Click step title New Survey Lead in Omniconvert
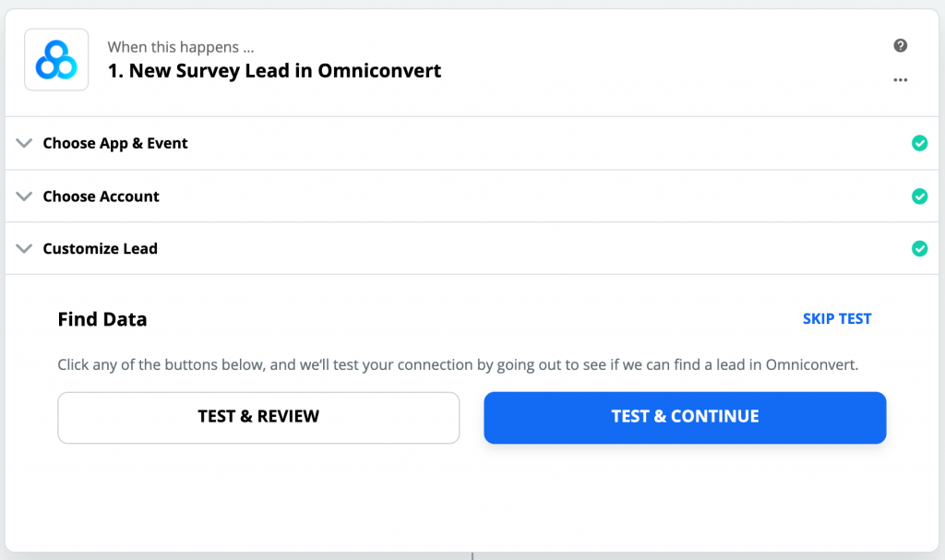This screenshot has width=945, height=560. tap(275, 71)
